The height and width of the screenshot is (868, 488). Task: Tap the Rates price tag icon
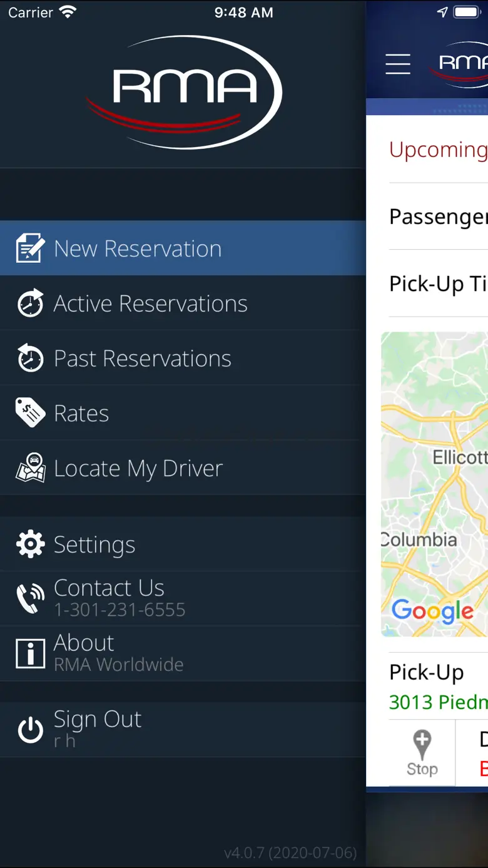30,413
